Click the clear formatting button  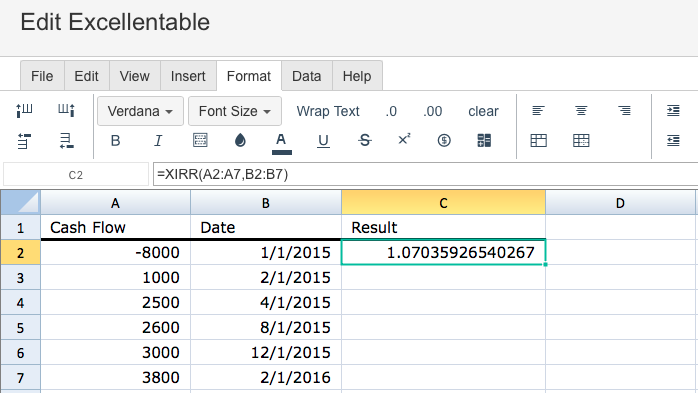coord(483,111)
